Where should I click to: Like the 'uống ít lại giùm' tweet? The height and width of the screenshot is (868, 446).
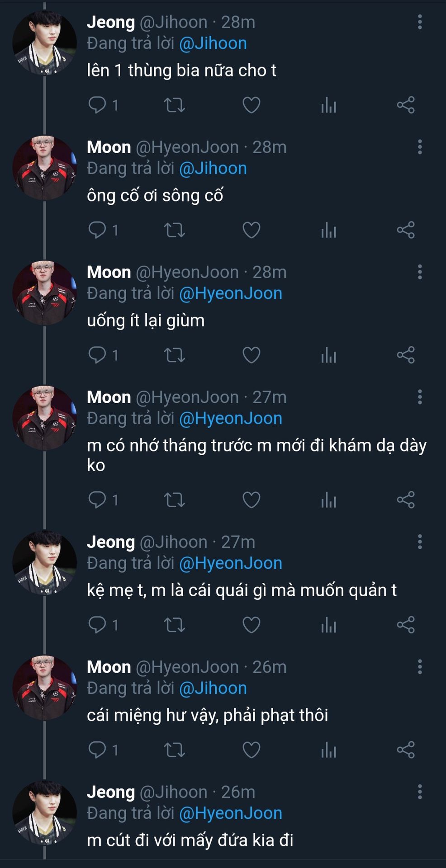[251, 355]
